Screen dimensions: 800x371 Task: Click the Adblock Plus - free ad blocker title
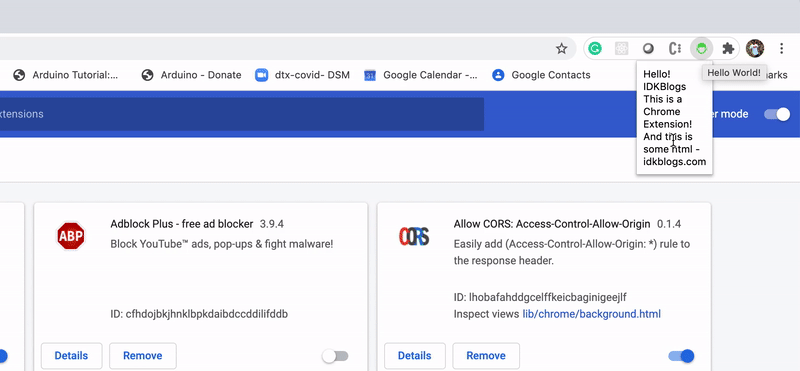[x=182, y=224]
